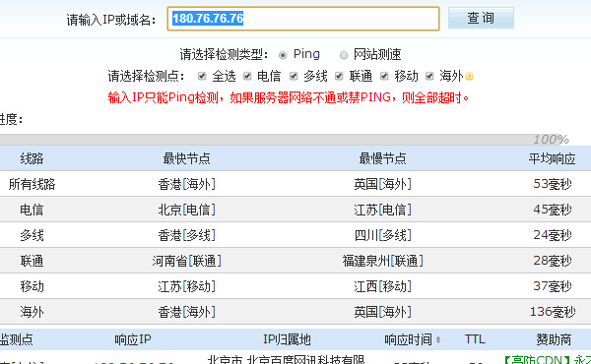Click 河南省[联通] fastest node cell

pos(186,261)
